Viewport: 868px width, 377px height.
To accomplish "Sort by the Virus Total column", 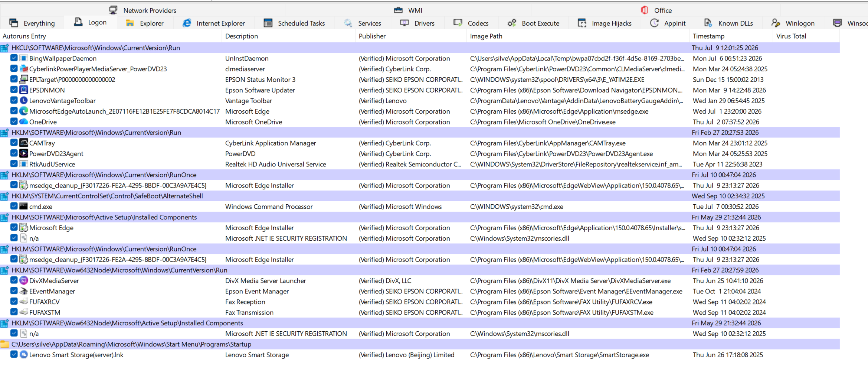I will click(806, 36).
